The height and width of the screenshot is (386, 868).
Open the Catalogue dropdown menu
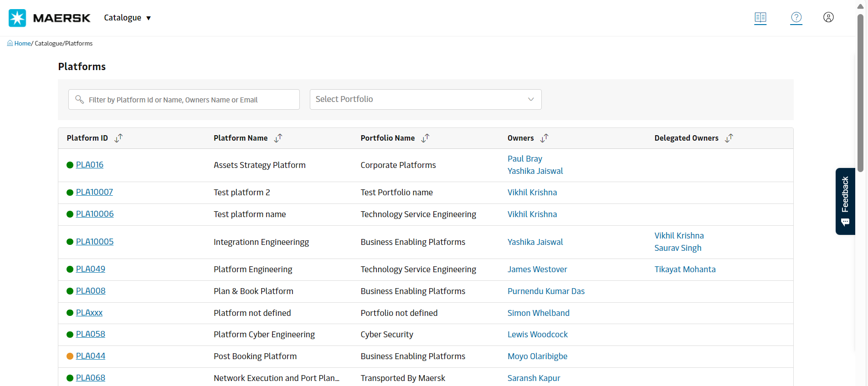128,18
